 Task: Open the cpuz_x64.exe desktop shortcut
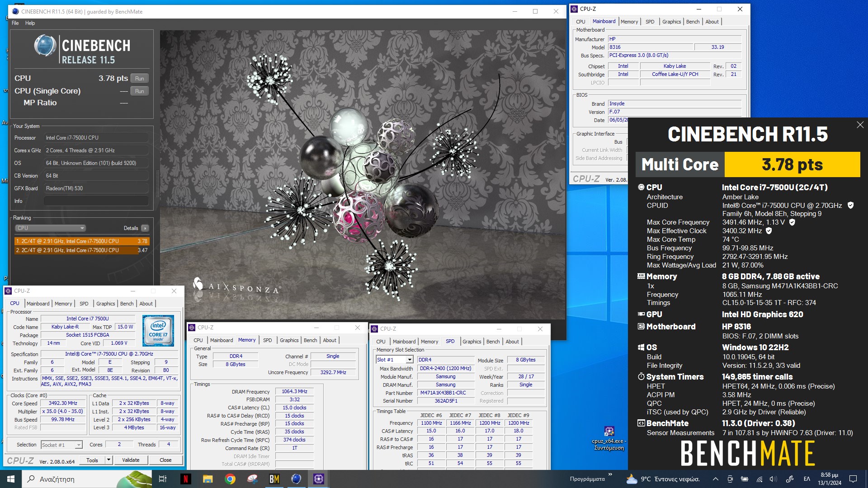tap(609, 438)
